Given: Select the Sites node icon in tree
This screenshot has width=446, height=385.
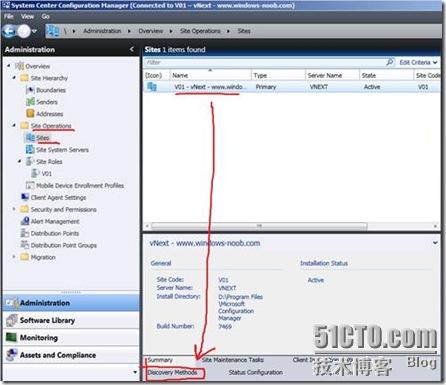Looking at the screenshot, I should coord(30,137).
